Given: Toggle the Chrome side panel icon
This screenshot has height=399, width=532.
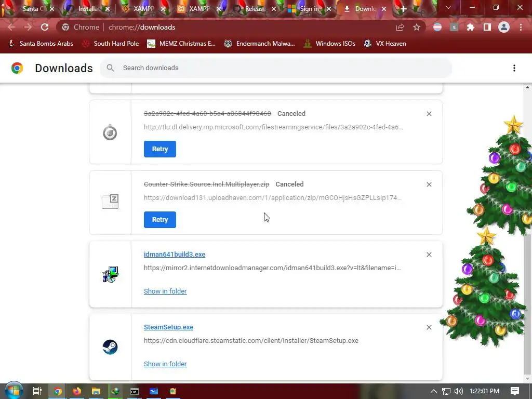Looking at the screenshot, I should coord(487,27).
